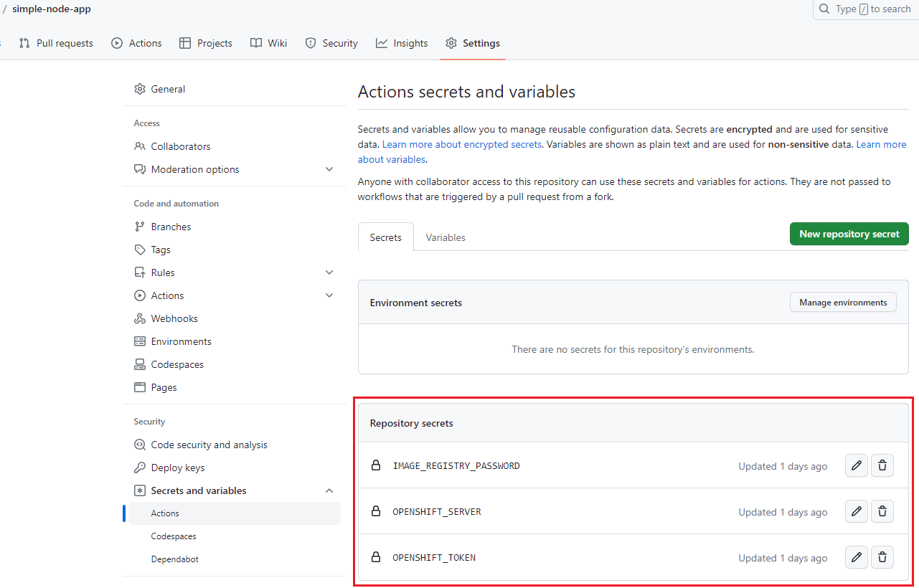Delete the IMAGE_REGISTRY_PASSWORD secret with trash icon

pyautogui.click(x=882, y=465)
